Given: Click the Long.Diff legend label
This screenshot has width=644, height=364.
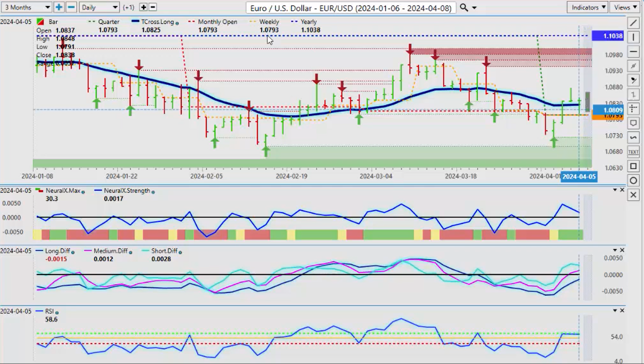Looking at the screenshot, I should click(58, 251).
